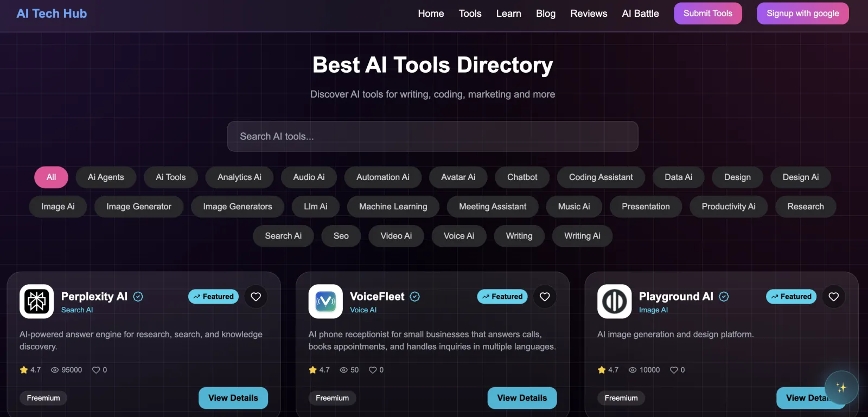Filter by Analytics Ai category
The height and width of the screenshot is (417, 868).
point(239,177)
